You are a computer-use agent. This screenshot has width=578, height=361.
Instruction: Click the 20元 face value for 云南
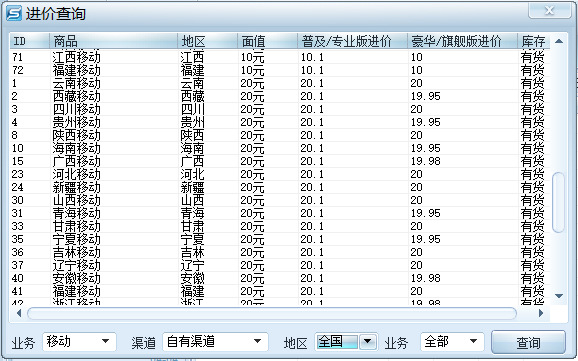pyautogui.click(x=253, y=83)
